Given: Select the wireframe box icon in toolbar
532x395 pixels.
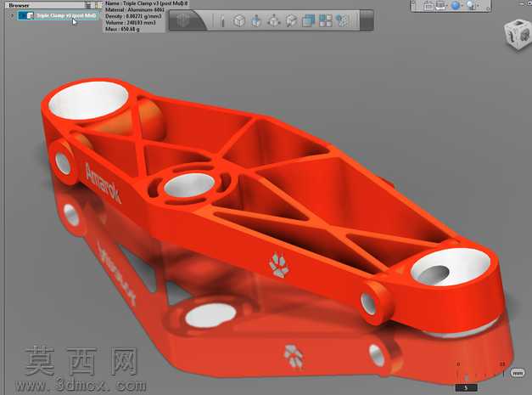Looking at the screenshot, I should click(x=239, y=21).
